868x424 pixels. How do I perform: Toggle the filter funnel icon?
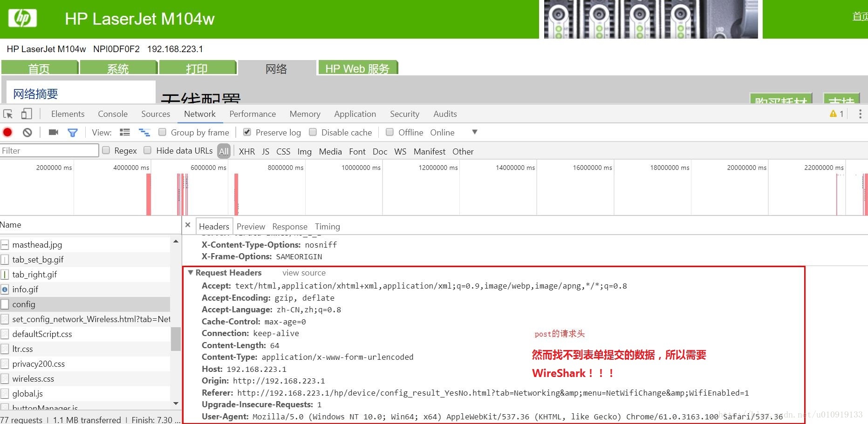click(73, 133)
